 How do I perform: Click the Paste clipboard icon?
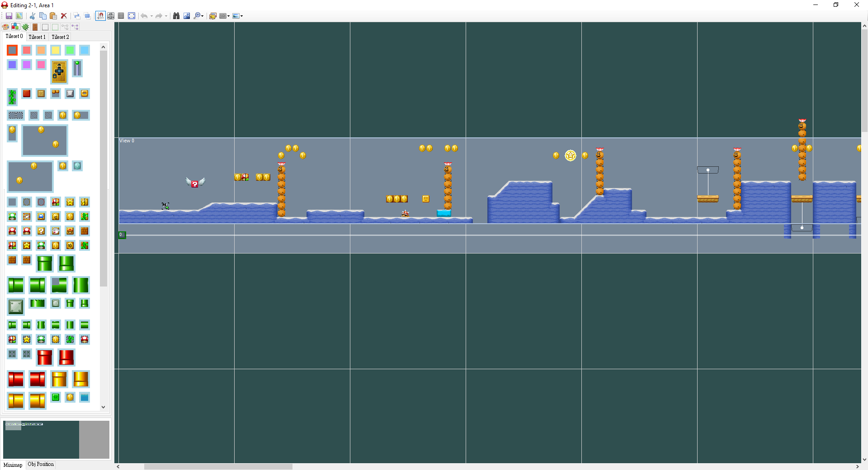(x=53, y=16)
